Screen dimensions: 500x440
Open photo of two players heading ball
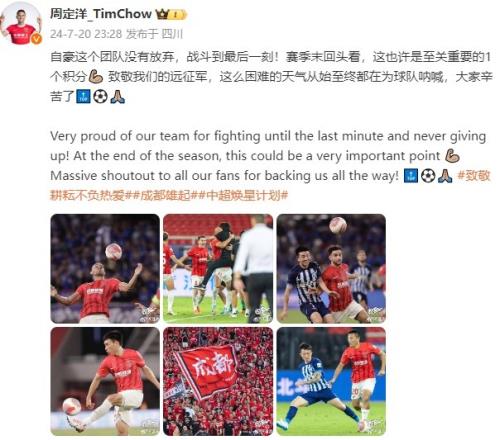(331, 269)
